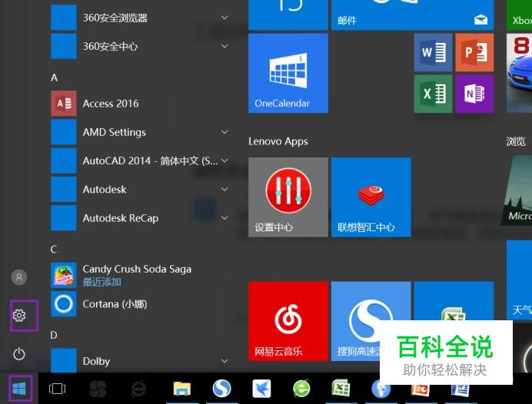Expand the Autodesk folder chevron
Screen dimensions: 532x404
point(224,189)
